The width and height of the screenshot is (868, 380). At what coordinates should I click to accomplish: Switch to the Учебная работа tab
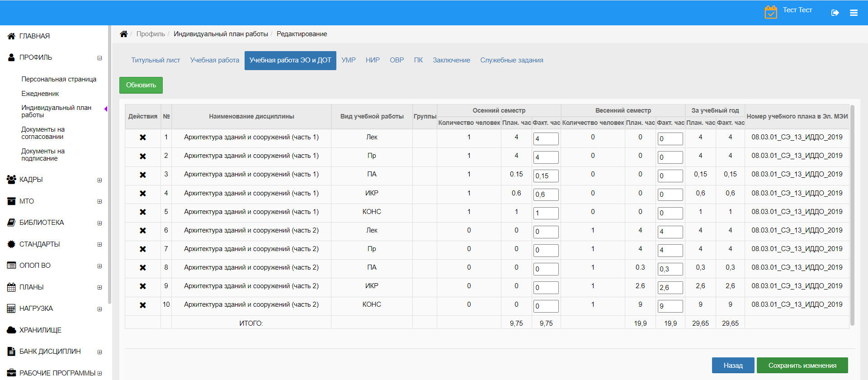[215, 60]
